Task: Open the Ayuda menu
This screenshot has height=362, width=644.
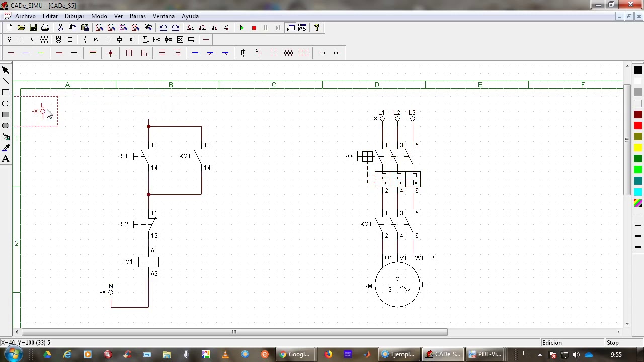Action: 190,16
